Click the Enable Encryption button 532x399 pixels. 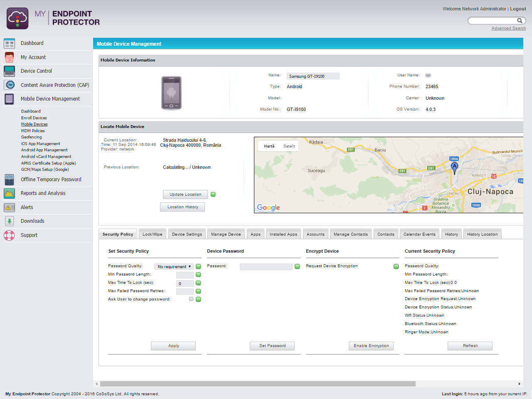tap(371, 346)
